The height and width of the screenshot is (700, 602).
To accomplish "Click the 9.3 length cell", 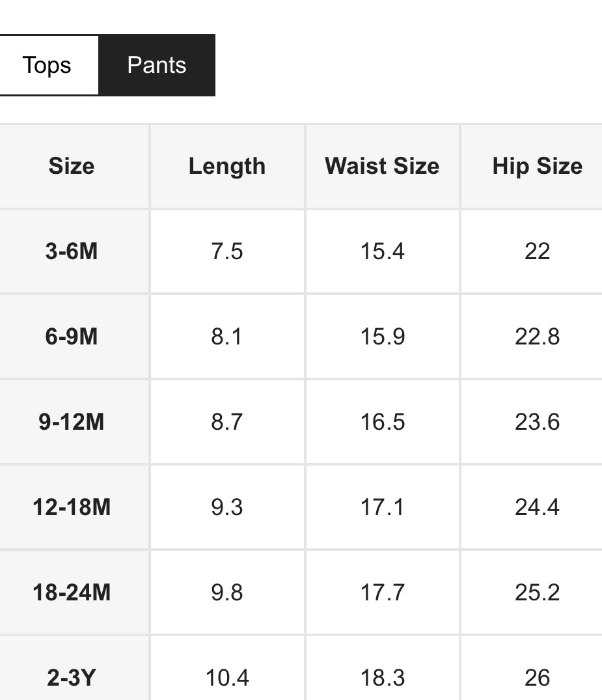I will pos(227,507).
